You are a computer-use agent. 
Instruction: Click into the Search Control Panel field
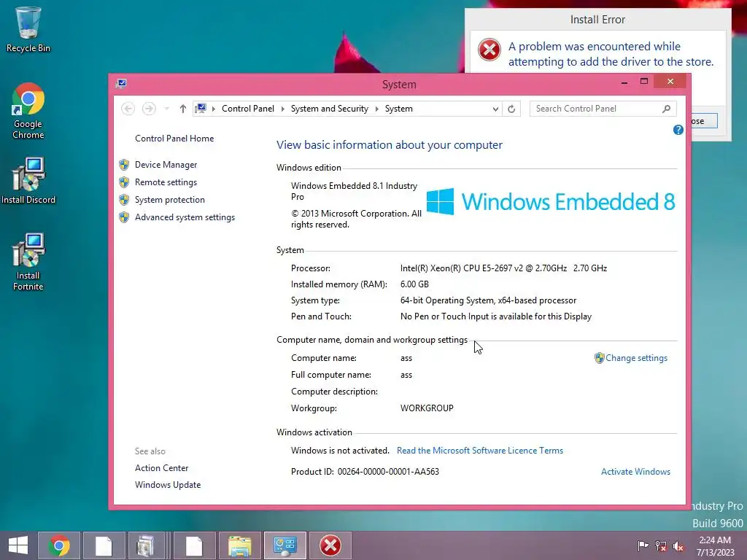597,109
